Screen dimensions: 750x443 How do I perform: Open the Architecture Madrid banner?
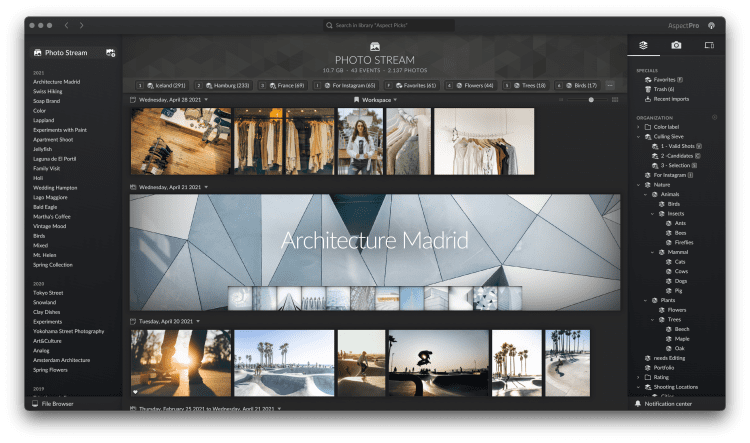[374, 241]
